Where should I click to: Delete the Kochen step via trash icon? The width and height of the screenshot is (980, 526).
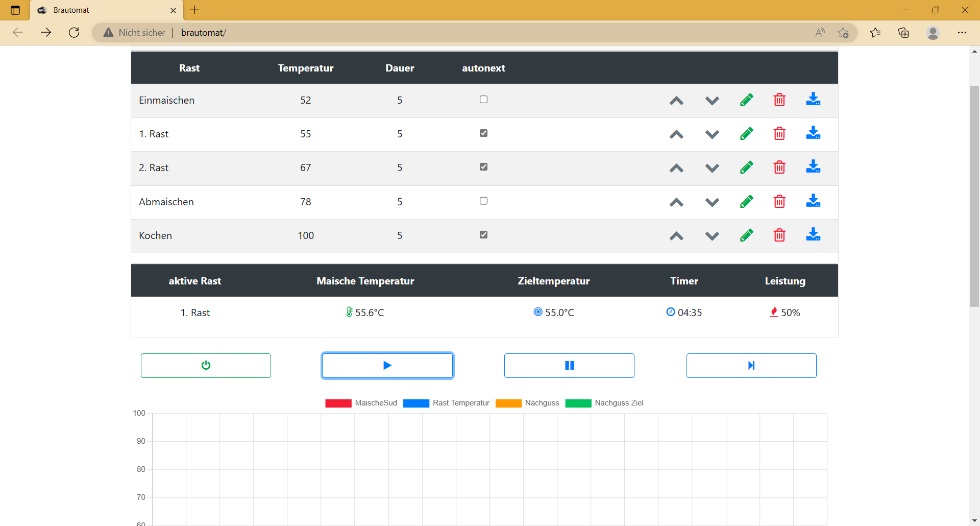coord(779,235)
